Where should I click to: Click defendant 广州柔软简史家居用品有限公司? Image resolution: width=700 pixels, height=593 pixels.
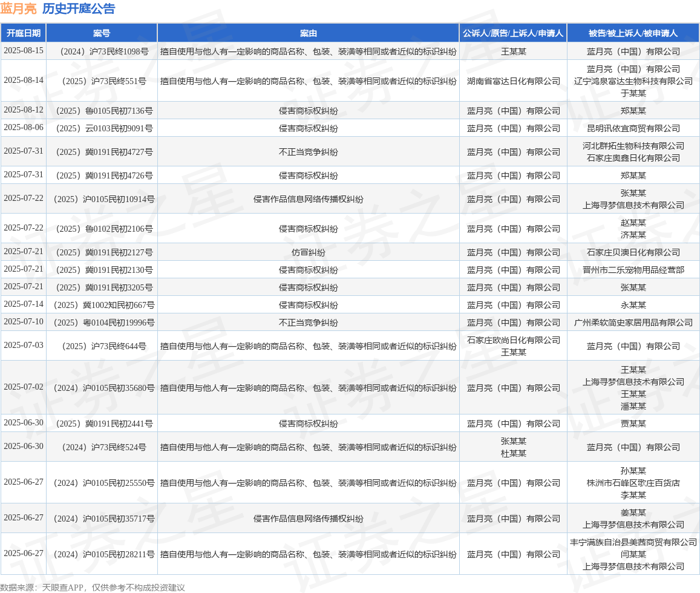633,323
